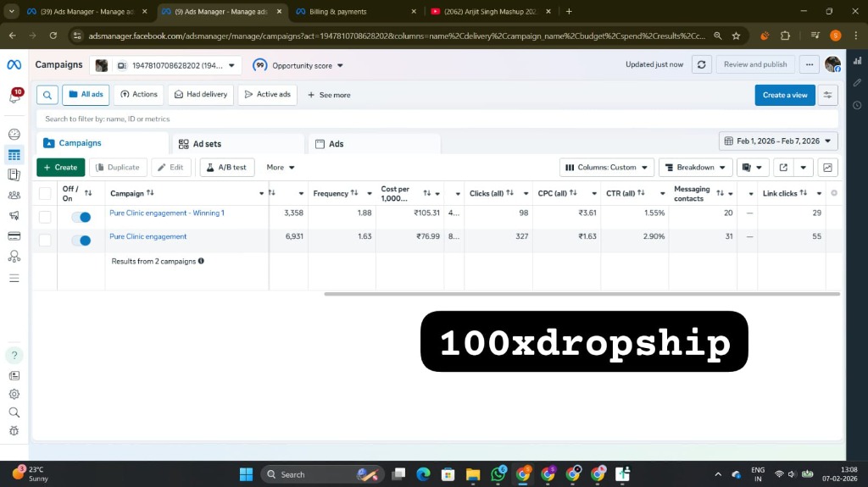Open the Meta logo home icon
The width and height of the screenshot is (868, 487).
[14, 64]
